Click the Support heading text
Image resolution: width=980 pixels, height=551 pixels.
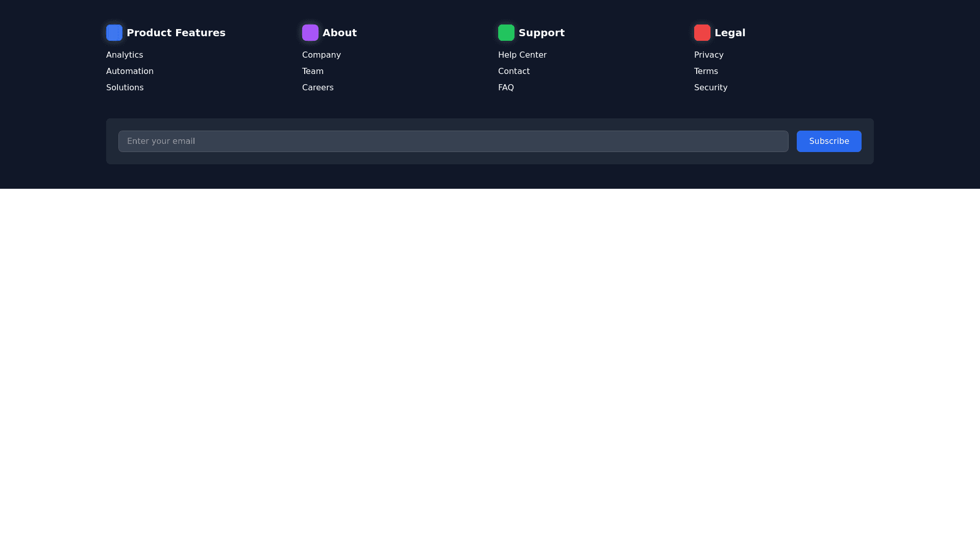click(542, 33)
